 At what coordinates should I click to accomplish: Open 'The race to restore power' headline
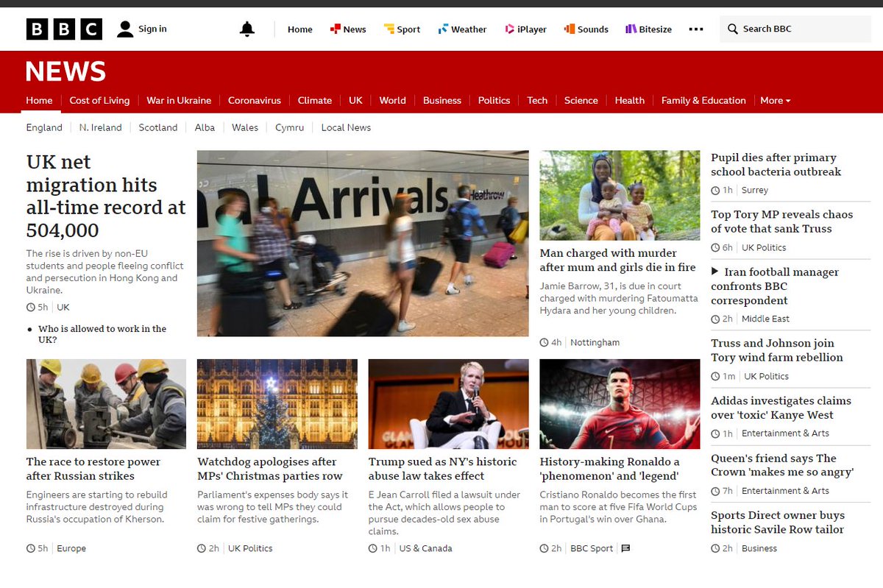pos(93,469)
